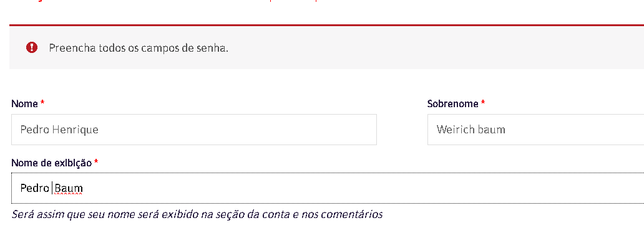Click the red asterisk beside Nome label
The width and height of the screenshot is (644, 233).
(42, 103)
